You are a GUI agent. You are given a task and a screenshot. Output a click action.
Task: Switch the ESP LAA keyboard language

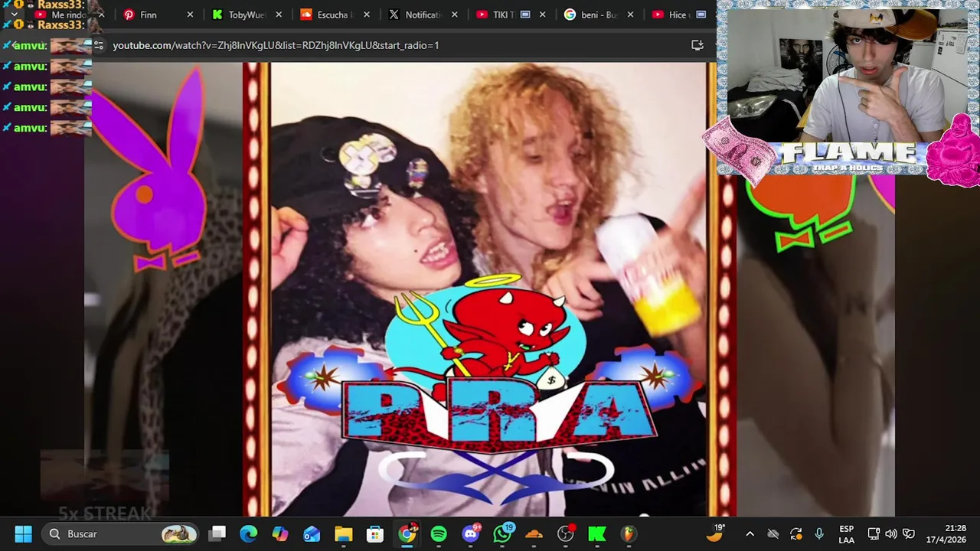[846, 534]
